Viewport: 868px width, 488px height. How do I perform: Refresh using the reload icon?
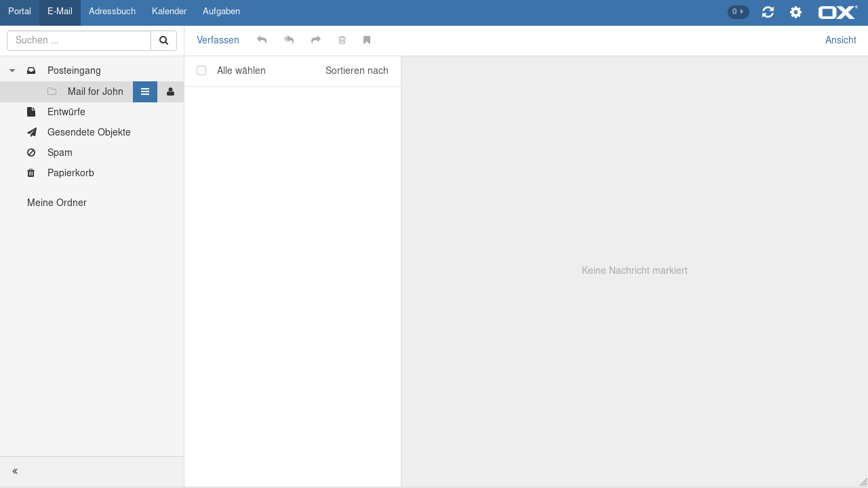click(x=768, y=12)
